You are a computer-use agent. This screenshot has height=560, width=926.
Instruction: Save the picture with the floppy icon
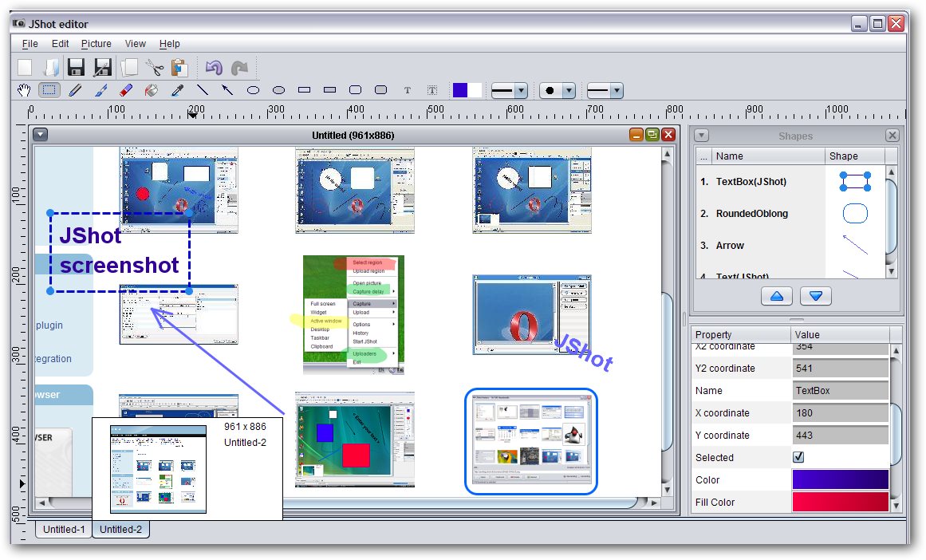[77, 67]
